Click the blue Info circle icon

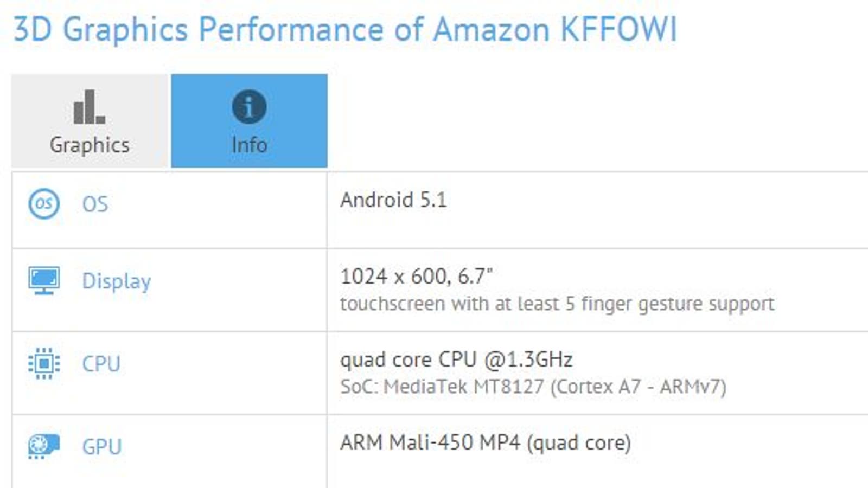[x=249, y=106]
